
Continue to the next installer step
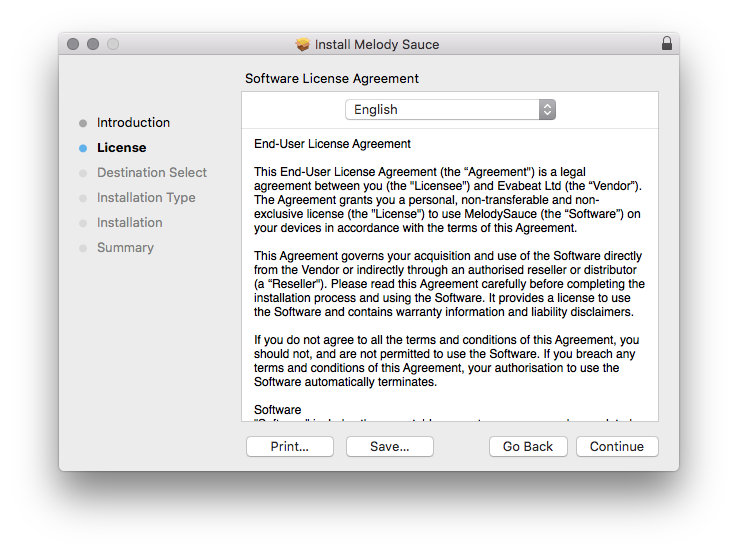pyautogui.click(x=616, y=447)
